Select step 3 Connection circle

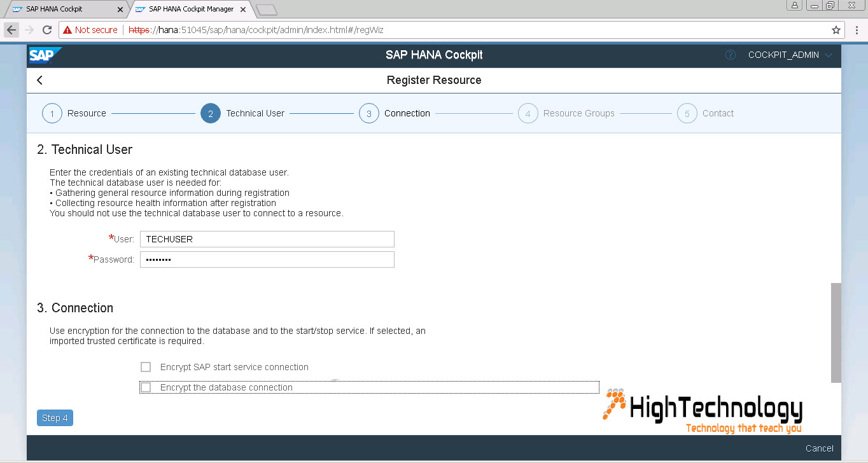[369, 114]
